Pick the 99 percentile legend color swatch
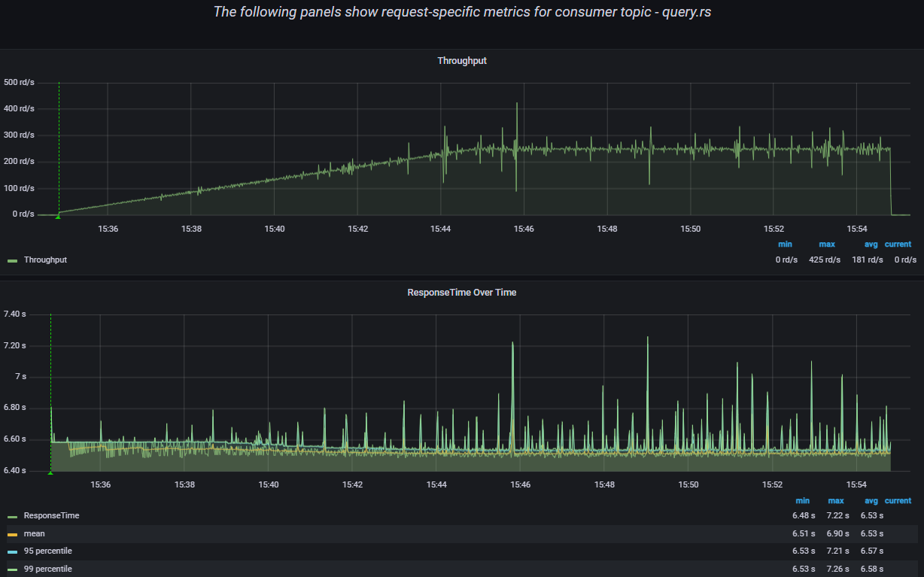This screenshot has height=577, width=924. [12, 569]
